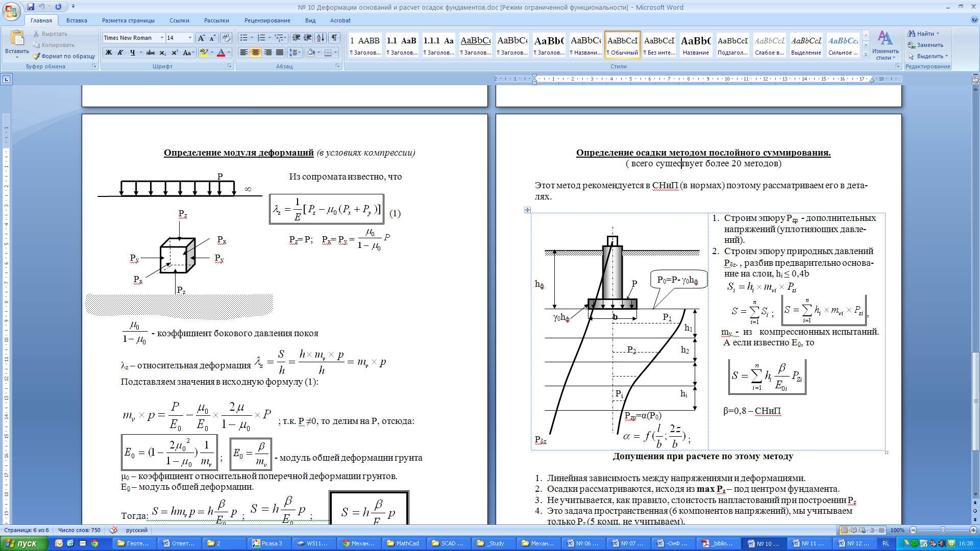Expand the styles gallery
Screen dimensions: 980x551
click(866, 55)
